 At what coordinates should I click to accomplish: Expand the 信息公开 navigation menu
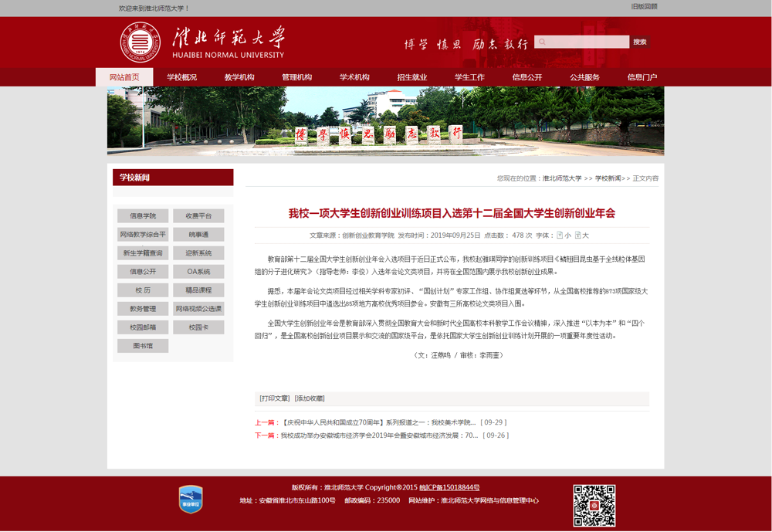tap(527, 77)
